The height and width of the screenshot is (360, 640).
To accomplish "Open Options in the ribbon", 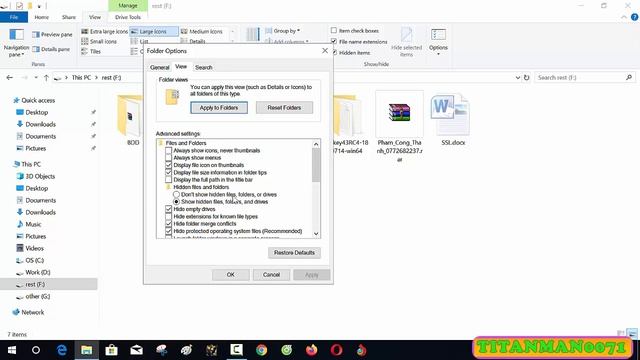I will coord(438,42).
